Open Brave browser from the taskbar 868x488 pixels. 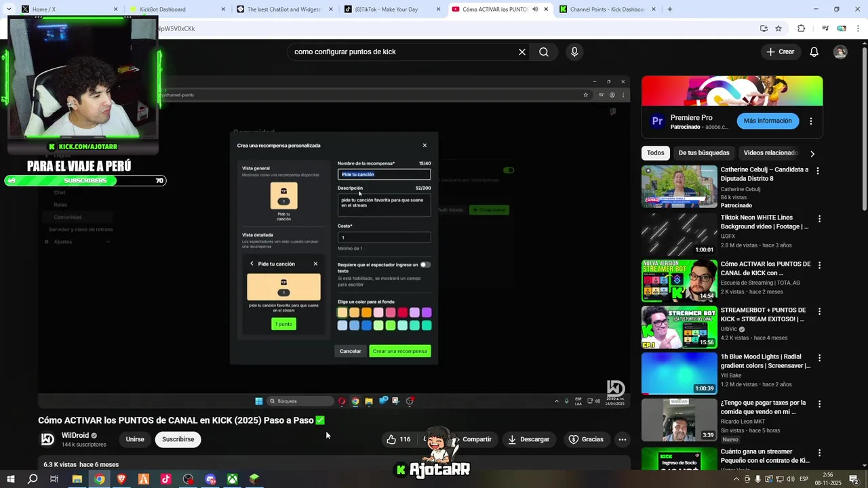(121, 479)
